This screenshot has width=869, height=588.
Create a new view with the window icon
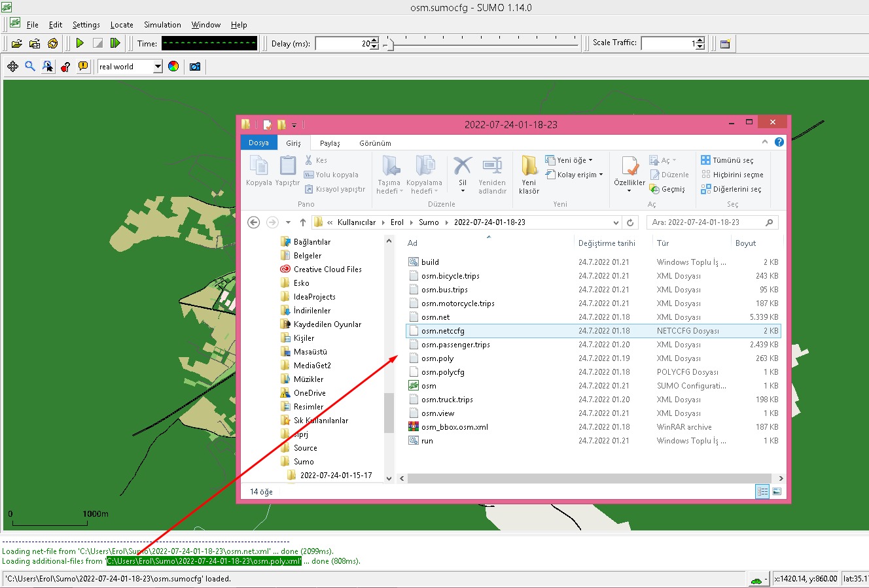click(x=725, y=43)
